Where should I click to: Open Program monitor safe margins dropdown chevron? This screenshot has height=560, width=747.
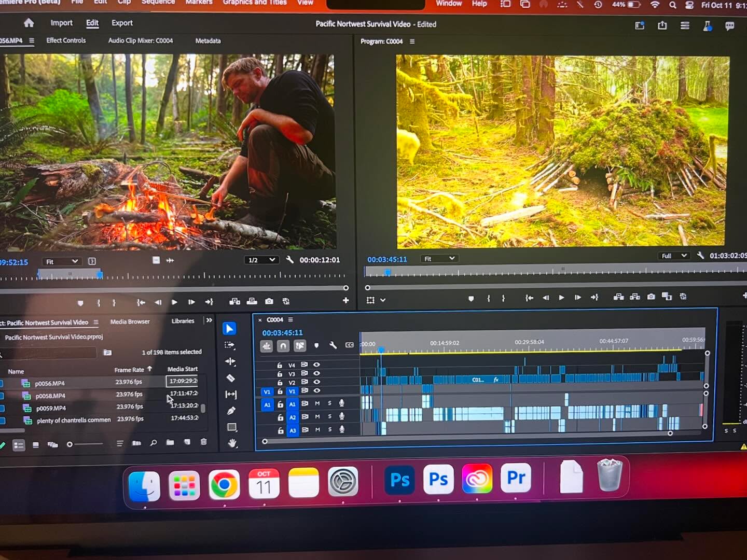coord(383,300)
